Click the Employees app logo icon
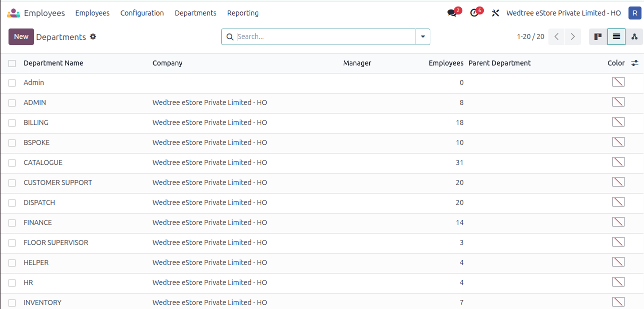This screenshot has height=309, width=644. pos(13,13)
